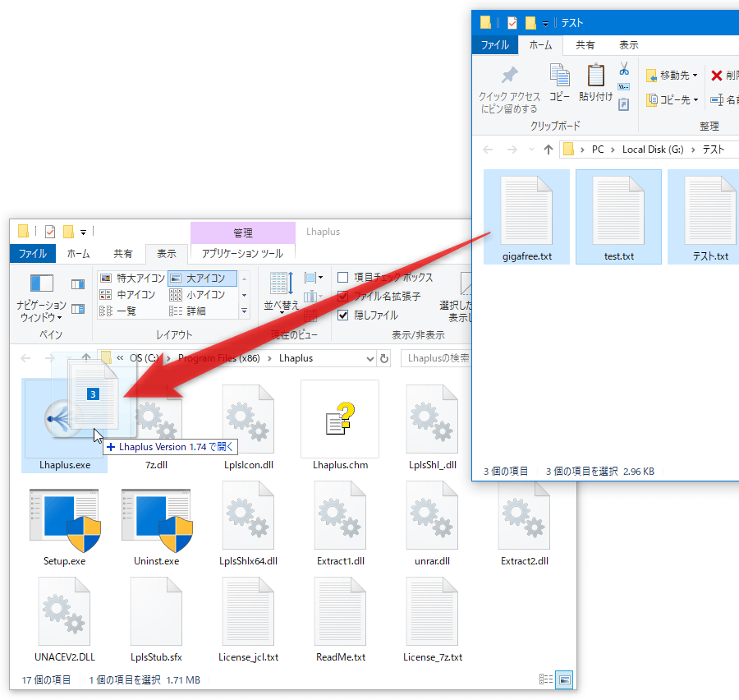This screenshot has height=700, width=739.
Task: Select 特大アイコン layout option
Action: click(x=132, y=279)
